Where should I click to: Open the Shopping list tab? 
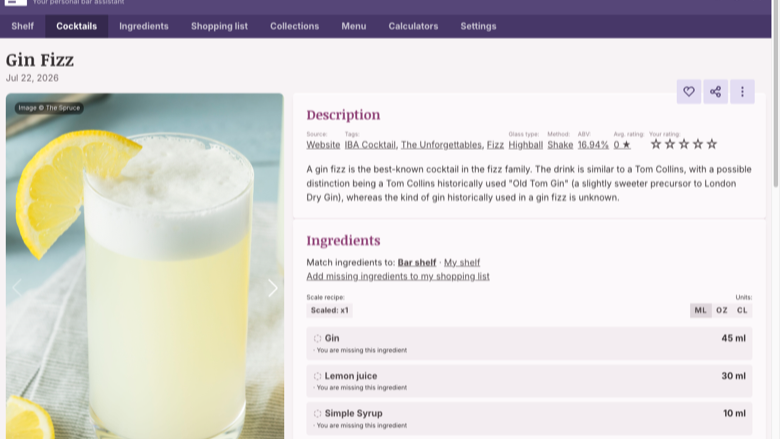point(219,26)
